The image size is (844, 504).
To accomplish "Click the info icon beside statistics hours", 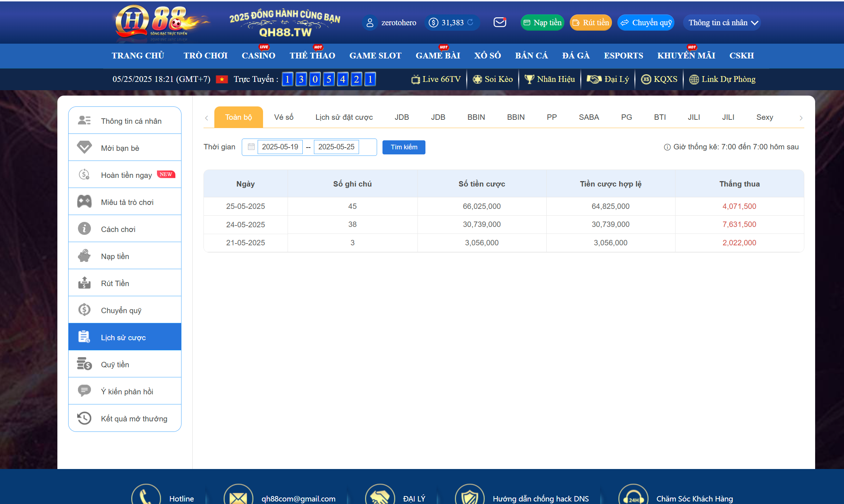I will pos(667,147).
